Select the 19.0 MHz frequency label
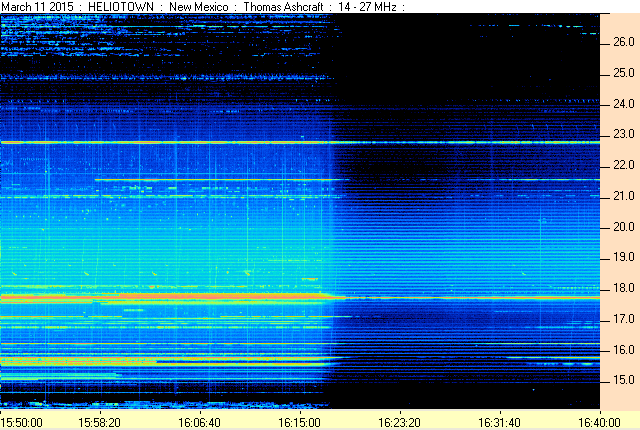The width and height of the screenshot is (640, 430). coord(624,257)
